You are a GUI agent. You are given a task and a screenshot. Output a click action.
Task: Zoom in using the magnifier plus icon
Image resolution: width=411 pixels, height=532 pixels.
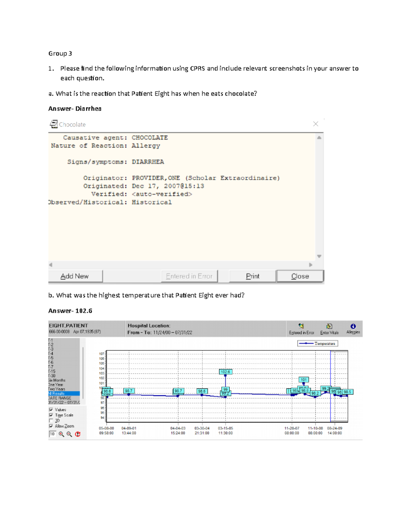(61, 434)
